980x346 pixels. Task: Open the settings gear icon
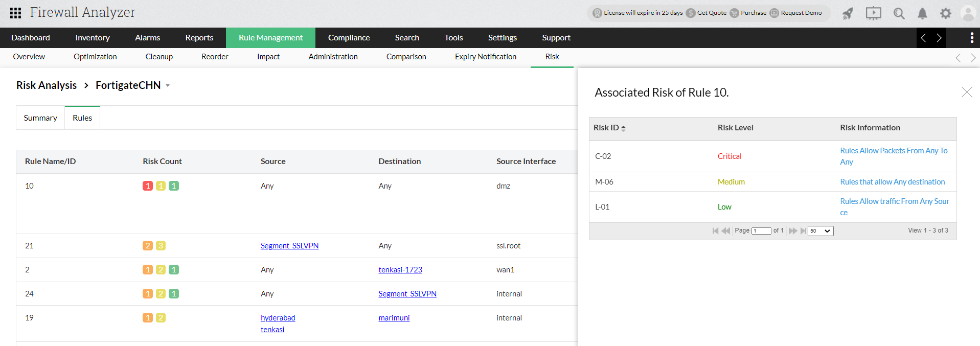click(946, 13)
